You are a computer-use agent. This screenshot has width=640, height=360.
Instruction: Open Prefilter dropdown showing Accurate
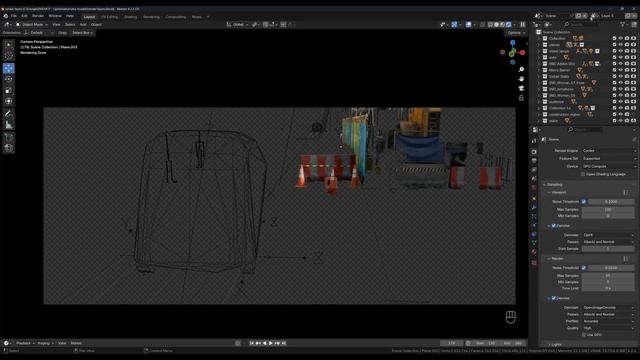tap(609, 321)
